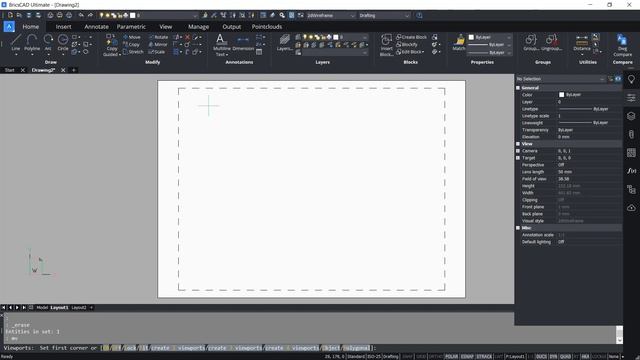The image size is (640, 360).
Task: Switch to the Insert ribbon tab
Action: pos(63,27)
